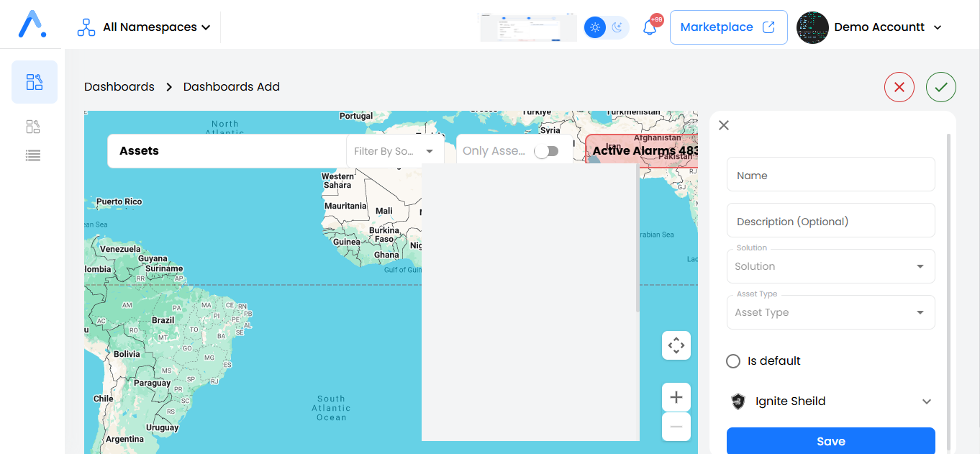Enable the Only Assets toggle
This screenshot has height=454, width=980.
pyautogui.click(x=546, y=151)
